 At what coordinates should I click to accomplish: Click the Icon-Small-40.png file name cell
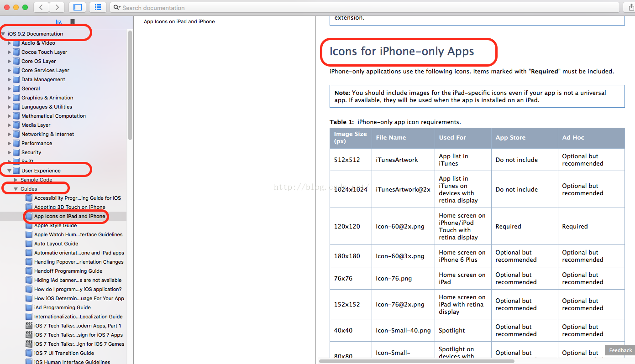403,331
